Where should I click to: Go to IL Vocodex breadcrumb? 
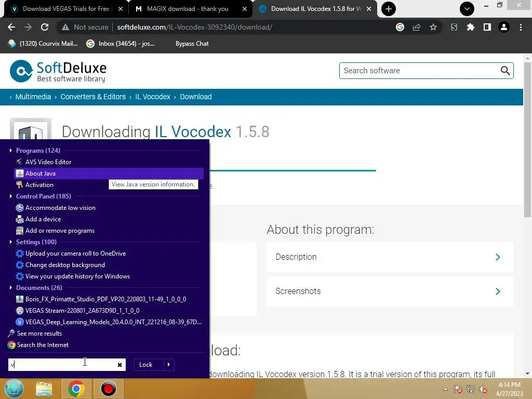(x=153, y=97)
